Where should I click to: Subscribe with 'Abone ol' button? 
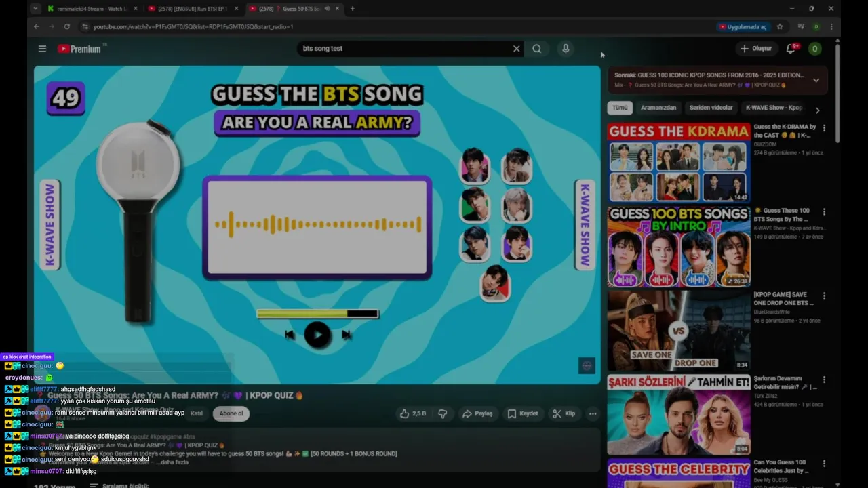[x=231, y=413]
